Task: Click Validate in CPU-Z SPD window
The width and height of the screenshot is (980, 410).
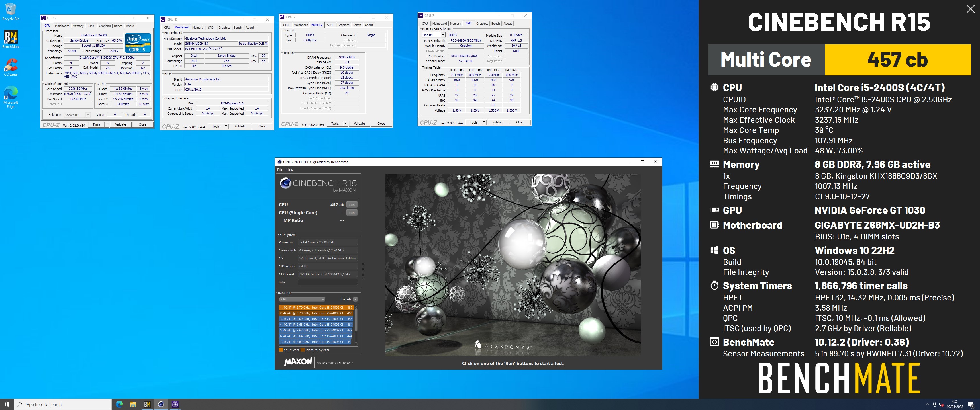Action: point(498,122)
